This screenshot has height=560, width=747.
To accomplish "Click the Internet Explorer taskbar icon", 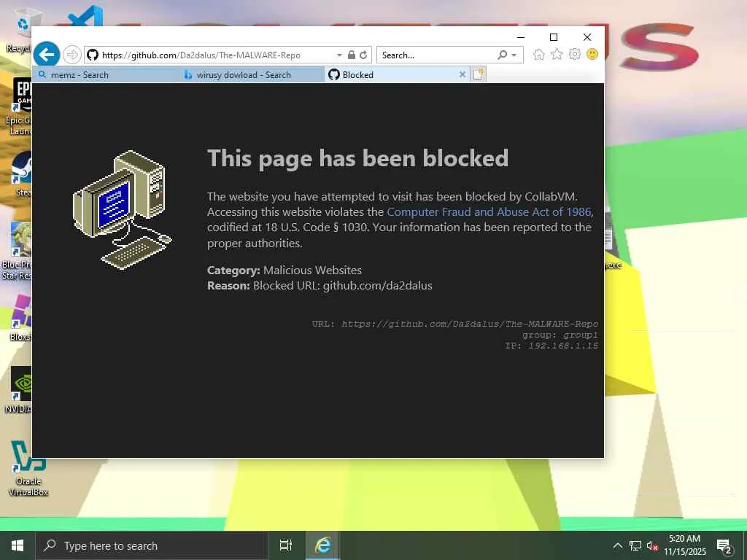I will (322, 545).
